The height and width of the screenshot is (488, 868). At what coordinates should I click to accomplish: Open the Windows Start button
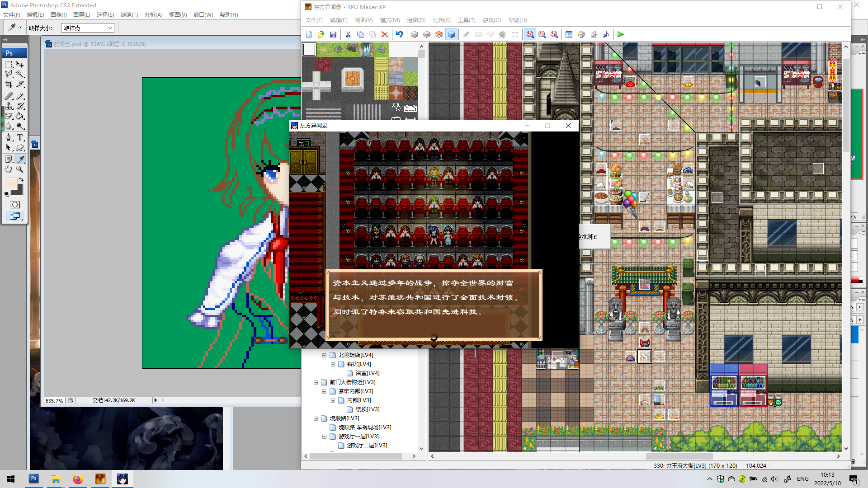(x=11, y=479)
